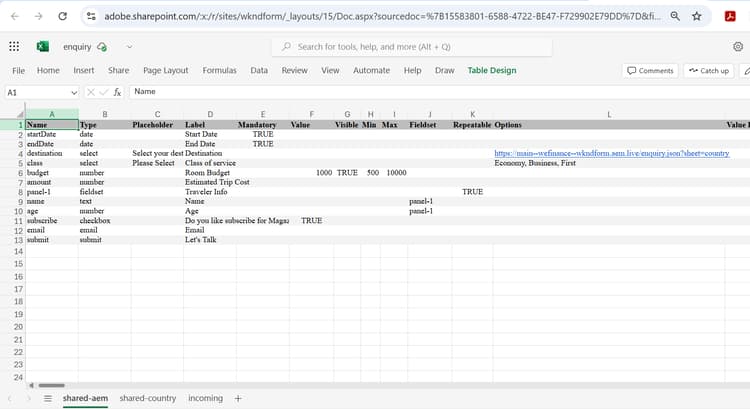The image size is (750, 409).
Task: Select the 'Traveler Info' cell
Action: 210,192
